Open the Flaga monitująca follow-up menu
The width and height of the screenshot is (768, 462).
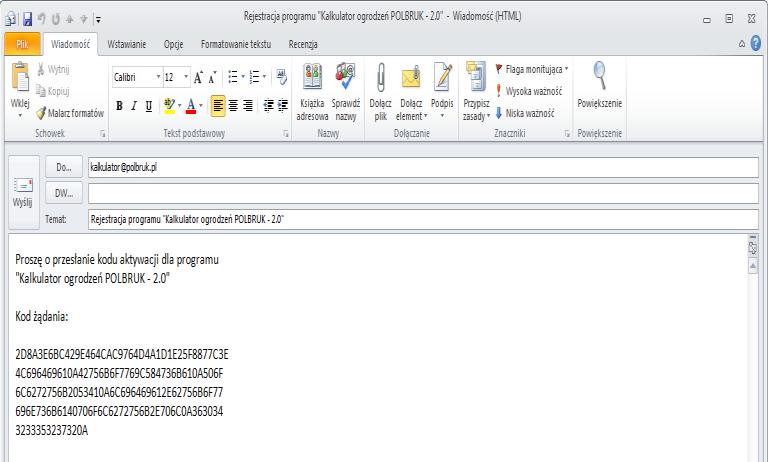click(x=531, y=69)
